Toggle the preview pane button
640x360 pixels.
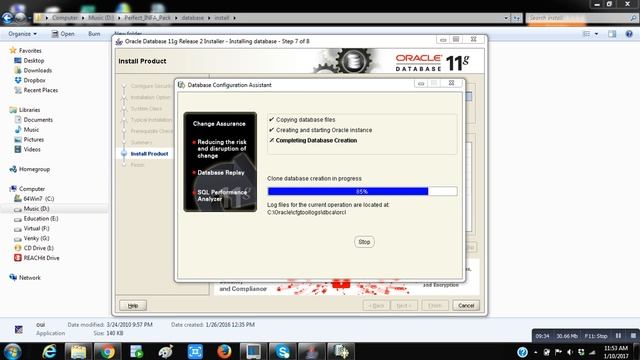click(x=612, y=34)
